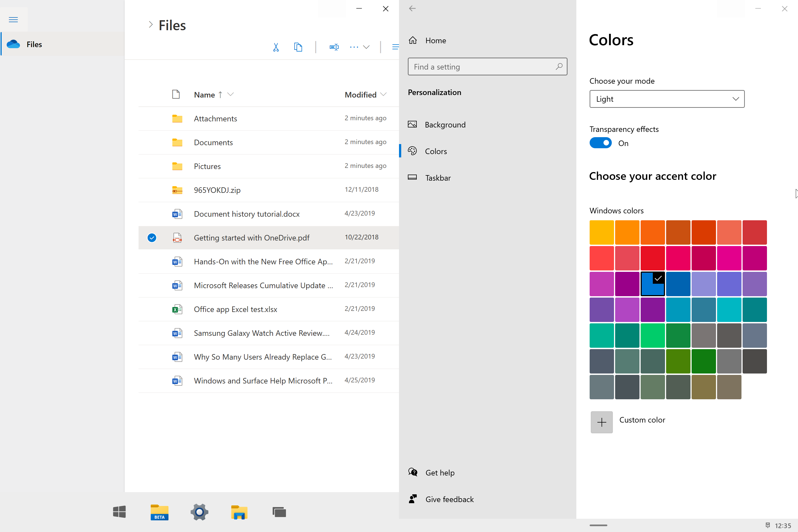Open the Taskbar settings page
The width and height of the screenshot is (798, 532).
pos(438,178)
